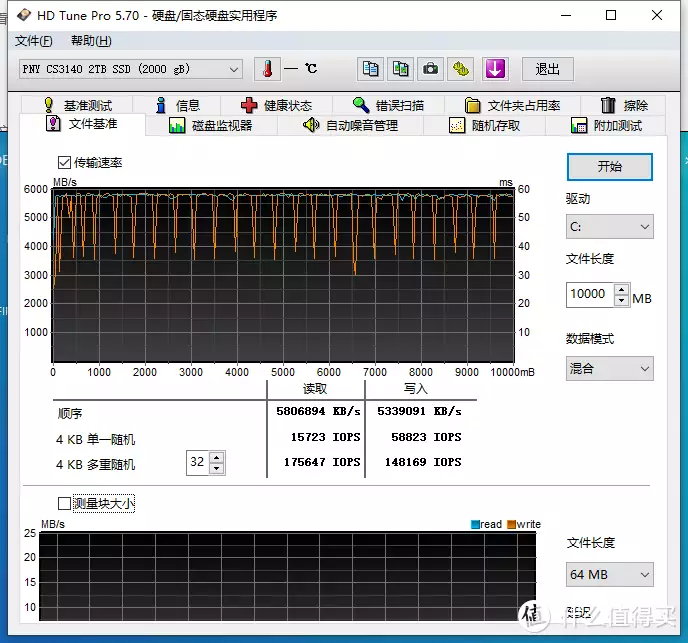Click the lightbulb icon of 基准测试 tab
Viewport: 688px width, 643px height.
(49, 105)
